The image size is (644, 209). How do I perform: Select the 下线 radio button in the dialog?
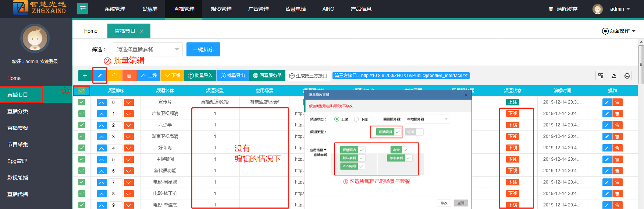356,119
